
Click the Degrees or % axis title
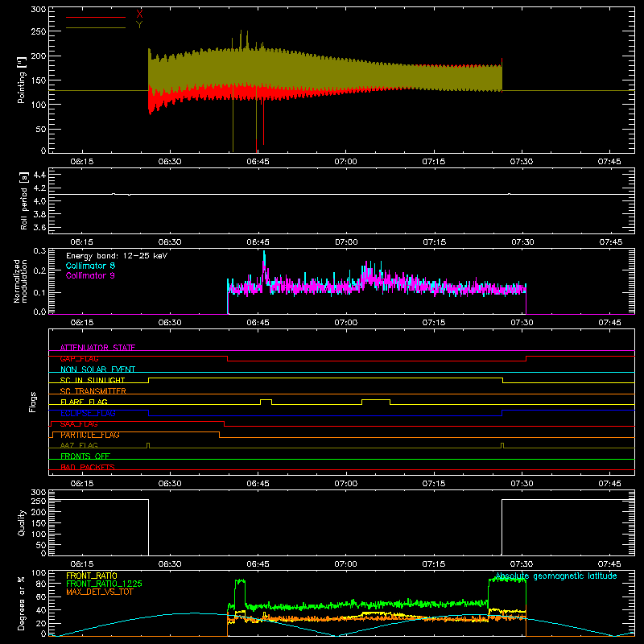click(22, 603)
